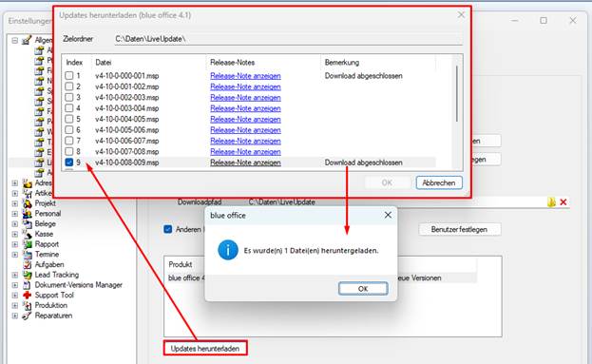Check the box for update index 8

point(69,151)
